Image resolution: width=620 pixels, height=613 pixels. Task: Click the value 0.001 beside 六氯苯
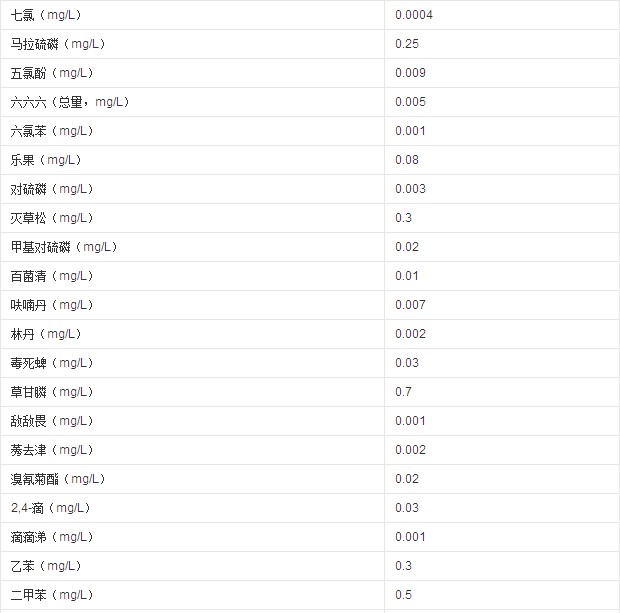[410, 131]
